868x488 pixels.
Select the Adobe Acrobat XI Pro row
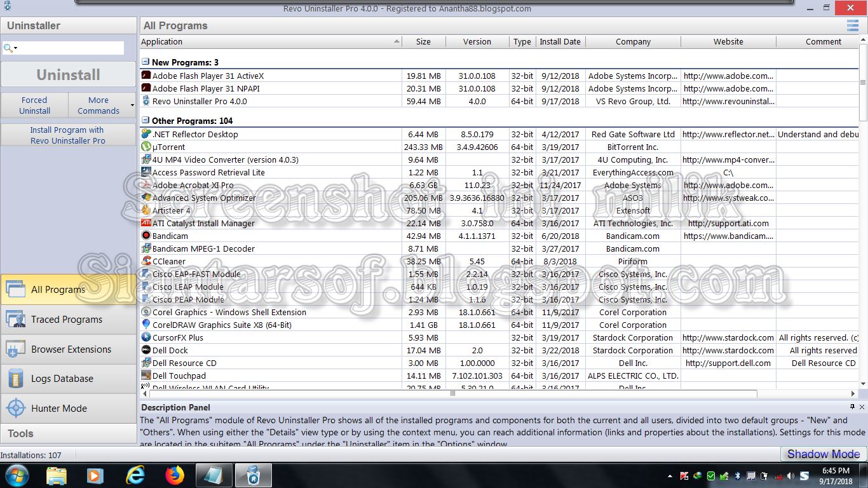coord(499,185)
